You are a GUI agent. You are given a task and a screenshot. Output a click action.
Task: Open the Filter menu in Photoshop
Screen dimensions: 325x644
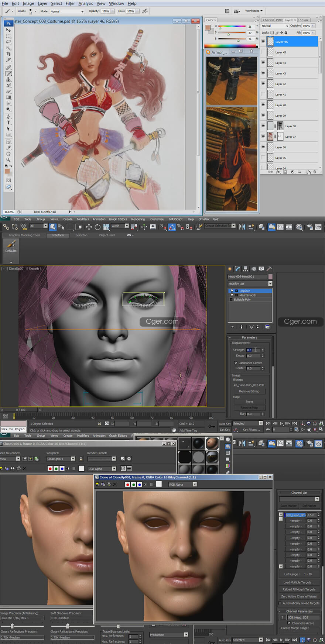click(70, 3)
